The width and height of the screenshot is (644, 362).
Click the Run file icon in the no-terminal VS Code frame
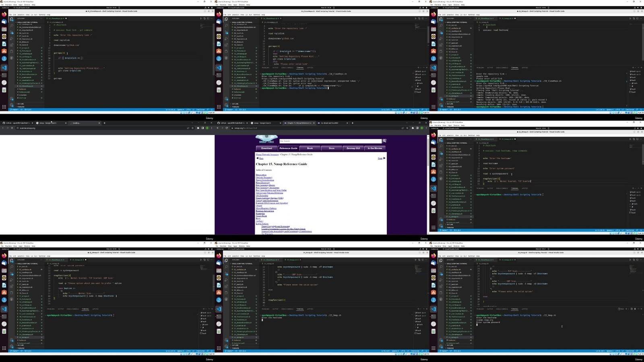(201, 19)
